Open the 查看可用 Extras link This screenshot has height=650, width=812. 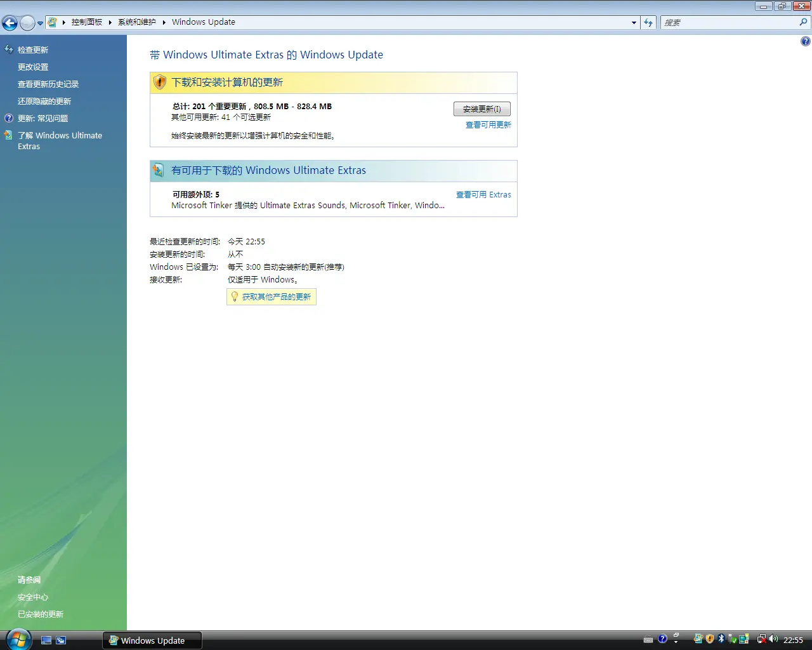click(x=483, y=195)
